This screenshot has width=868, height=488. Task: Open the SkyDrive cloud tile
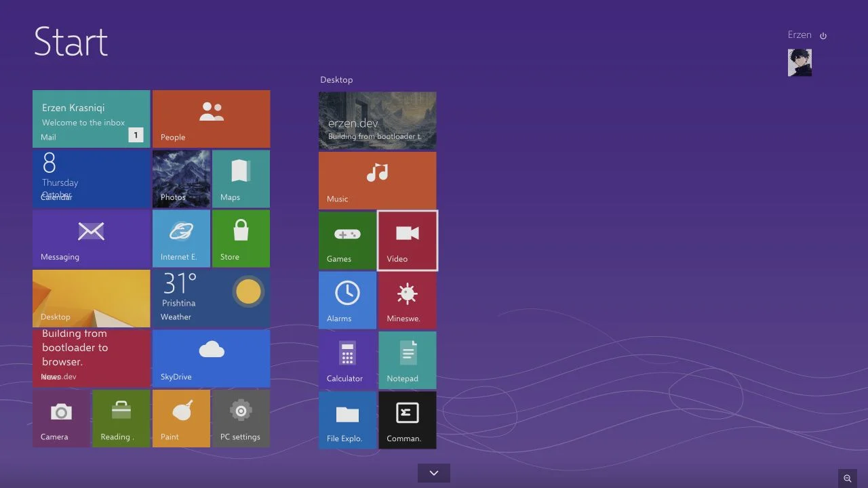[x=212, y=358]
